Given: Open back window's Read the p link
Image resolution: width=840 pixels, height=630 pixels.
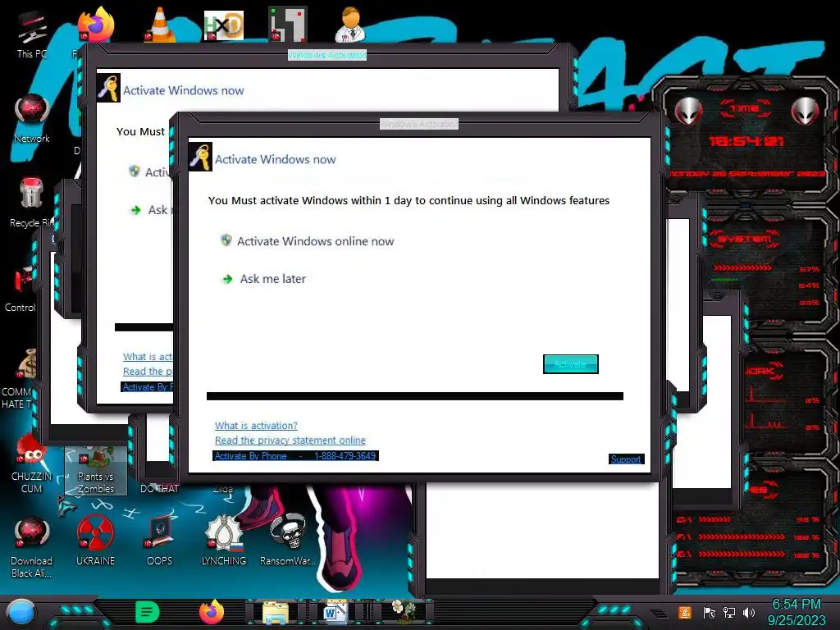Looking at the screenshot, I should 148,372.
